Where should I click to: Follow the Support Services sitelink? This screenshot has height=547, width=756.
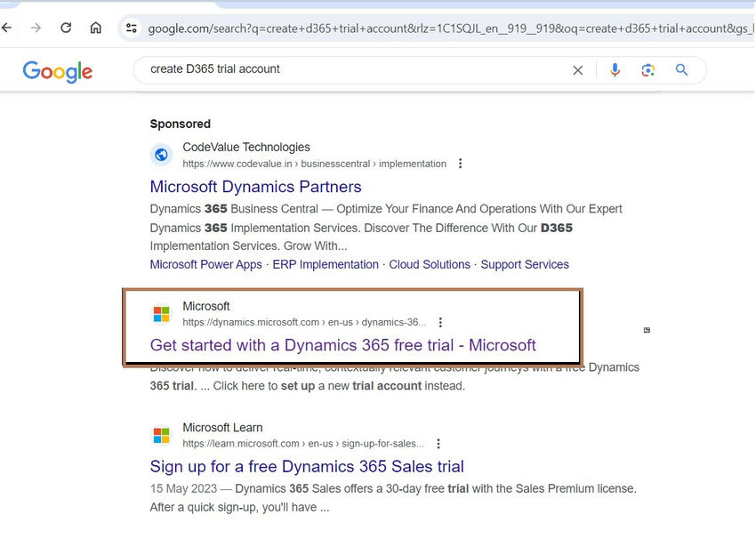click(525, 264)
